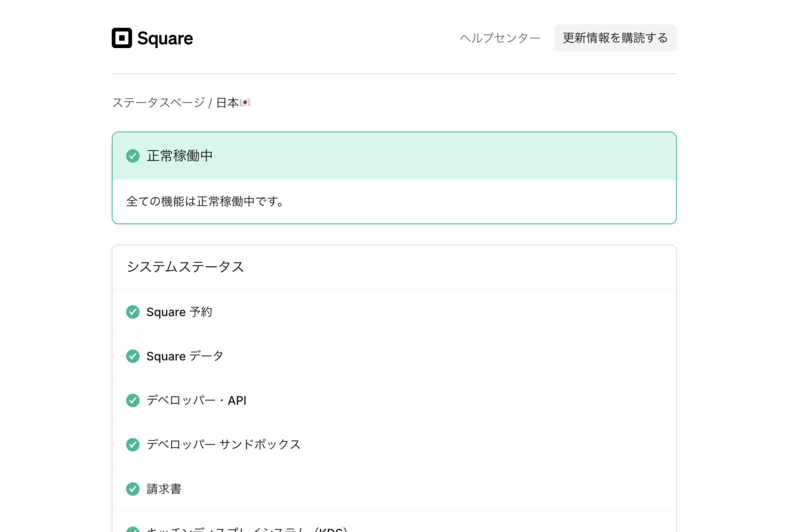Open ヘルプセンター
The image size is (792, 532).
[x=498, y=37]
